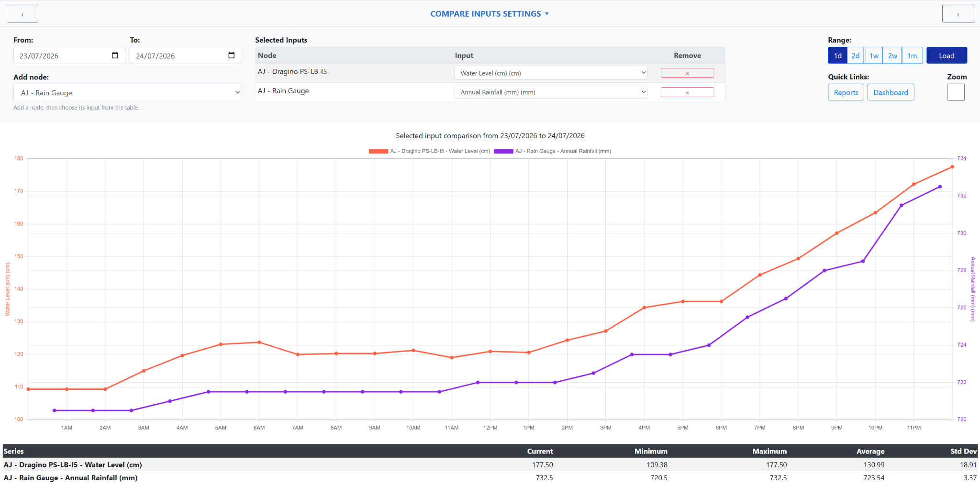Open the To date calendar picker icon
The image size is (980, 485).
[232, 55]
